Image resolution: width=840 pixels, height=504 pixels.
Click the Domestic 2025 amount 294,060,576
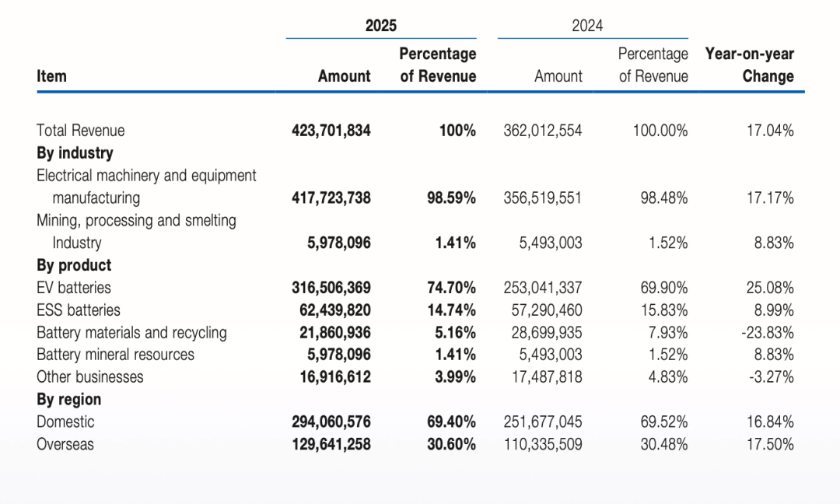(x=331, y=422)
